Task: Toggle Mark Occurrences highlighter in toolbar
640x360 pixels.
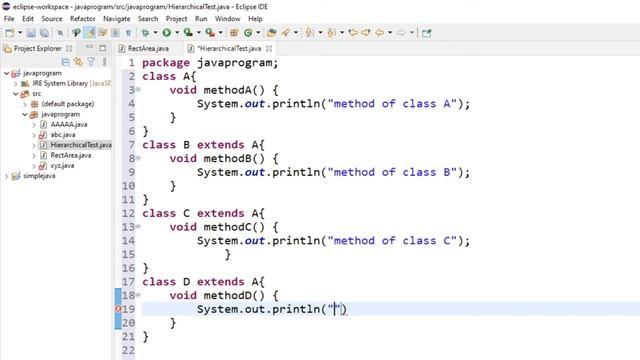Action: click(x=89, y=33)
